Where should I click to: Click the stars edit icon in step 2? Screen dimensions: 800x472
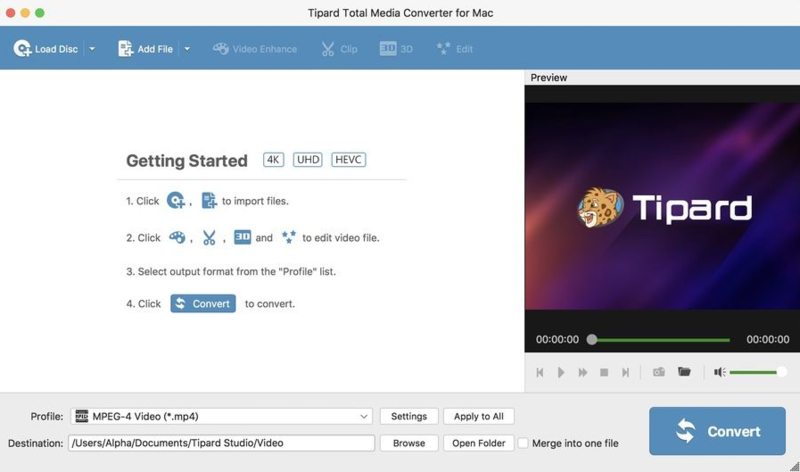pyautogui.click(x=288, y=237)
